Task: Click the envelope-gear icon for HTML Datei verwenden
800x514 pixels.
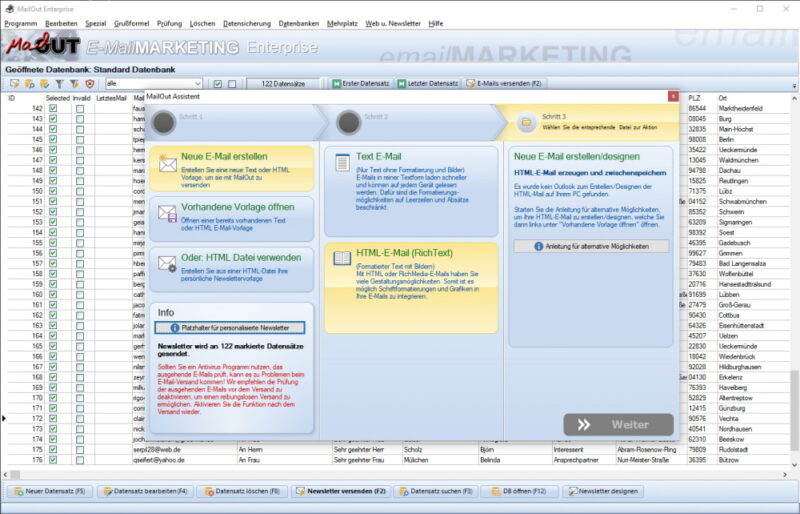Action: pyautogui.click(x=167, y=264)
